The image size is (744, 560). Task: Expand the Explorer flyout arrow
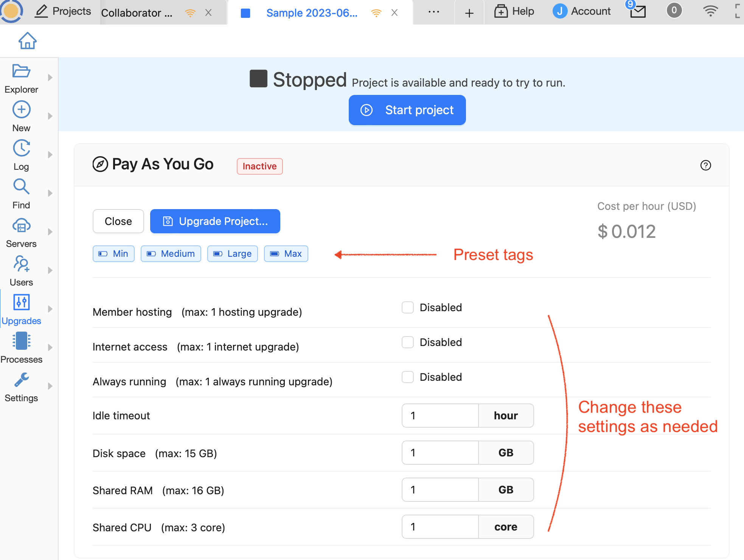click(50, 78)
